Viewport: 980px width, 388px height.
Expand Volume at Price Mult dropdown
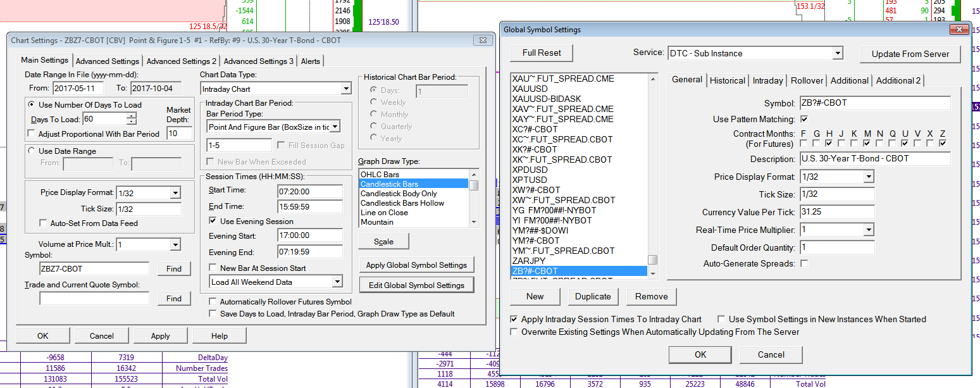[x=175, y=244]
